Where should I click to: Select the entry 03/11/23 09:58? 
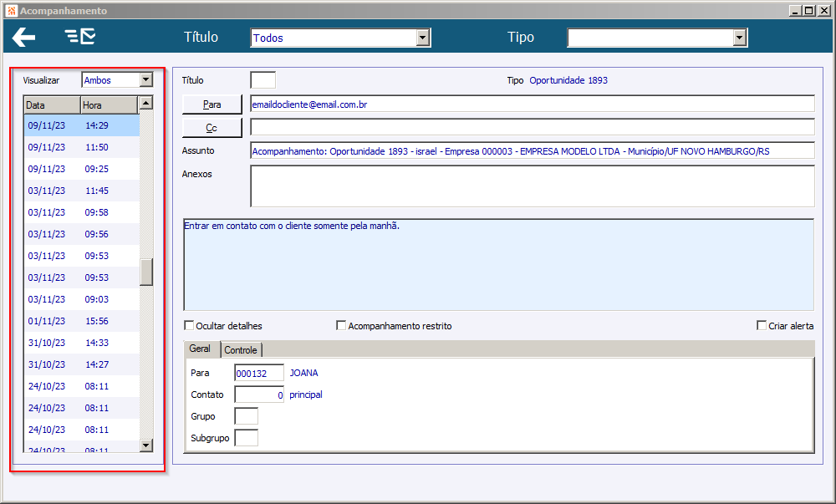pyautogui.click(x=82, y=212)
